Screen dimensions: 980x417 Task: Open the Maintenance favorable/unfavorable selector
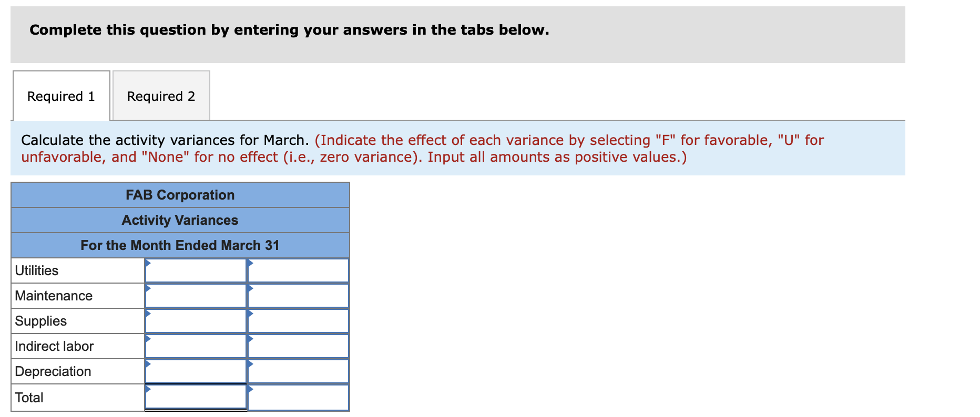[x=298, y=296]
